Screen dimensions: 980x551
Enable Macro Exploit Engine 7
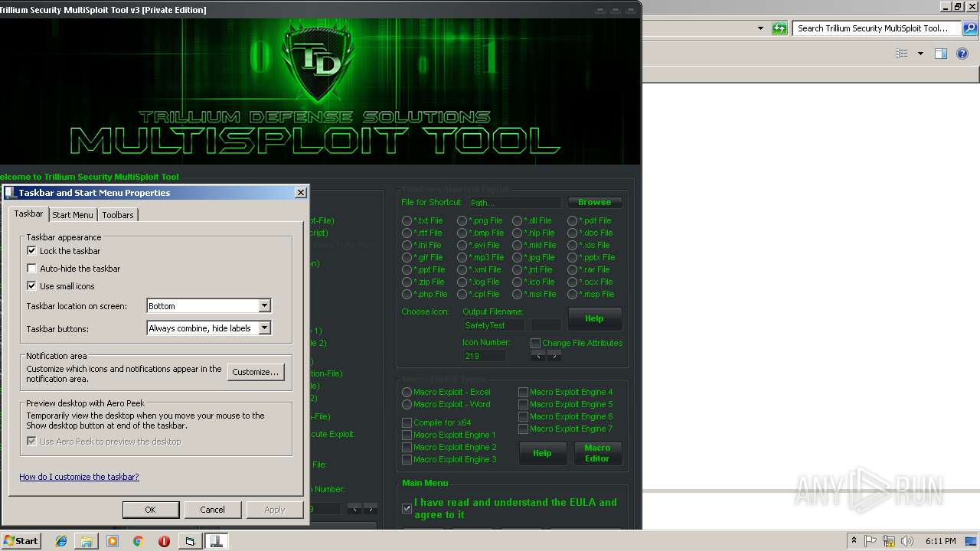(x=523, y=429)
